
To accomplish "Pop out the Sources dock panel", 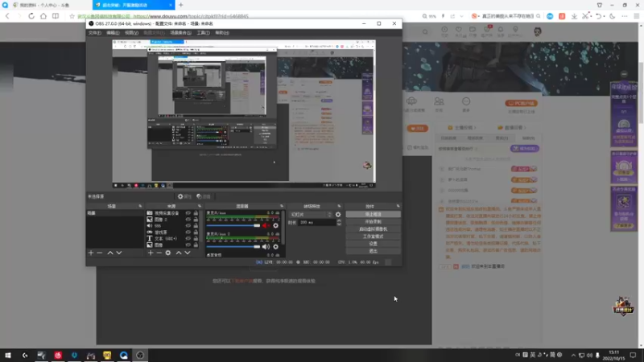I will [200, 206].
